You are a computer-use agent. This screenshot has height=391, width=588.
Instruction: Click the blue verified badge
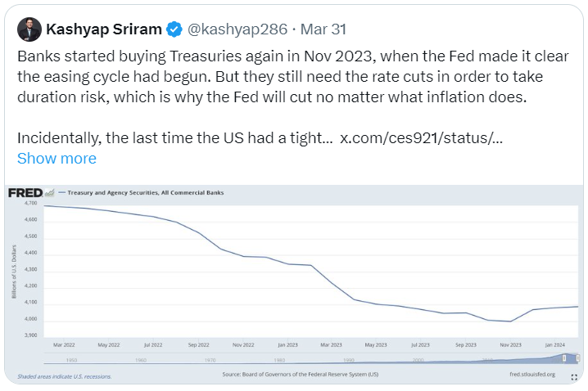[174, 30]
